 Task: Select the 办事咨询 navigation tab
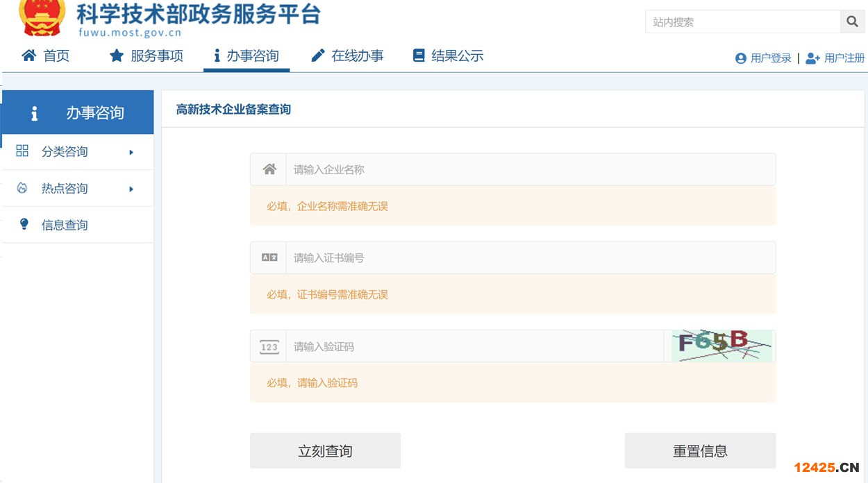click(247, 56)
